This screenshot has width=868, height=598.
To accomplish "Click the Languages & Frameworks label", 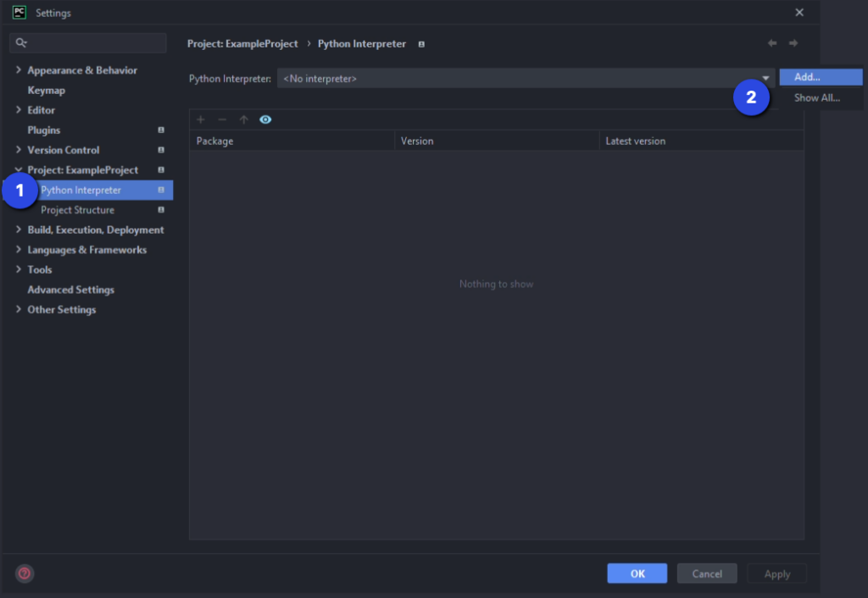I will click(x=87, y=250).
